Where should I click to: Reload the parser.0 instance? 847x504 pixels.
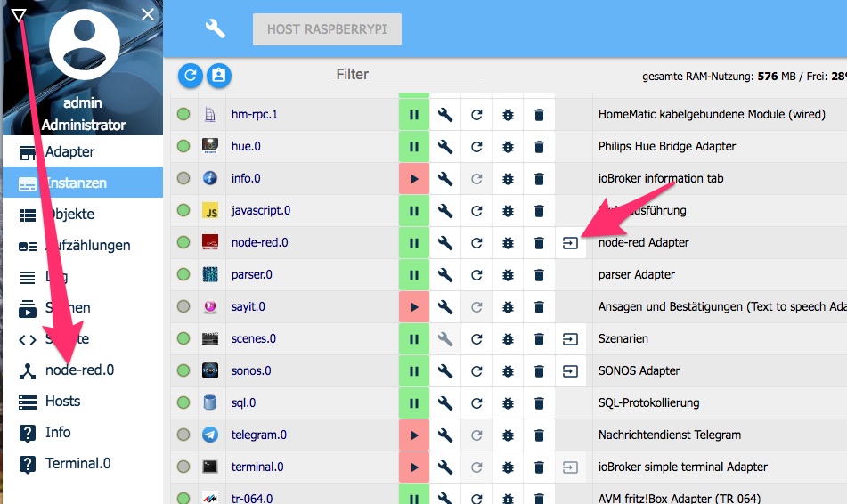(x=476, y=275)
